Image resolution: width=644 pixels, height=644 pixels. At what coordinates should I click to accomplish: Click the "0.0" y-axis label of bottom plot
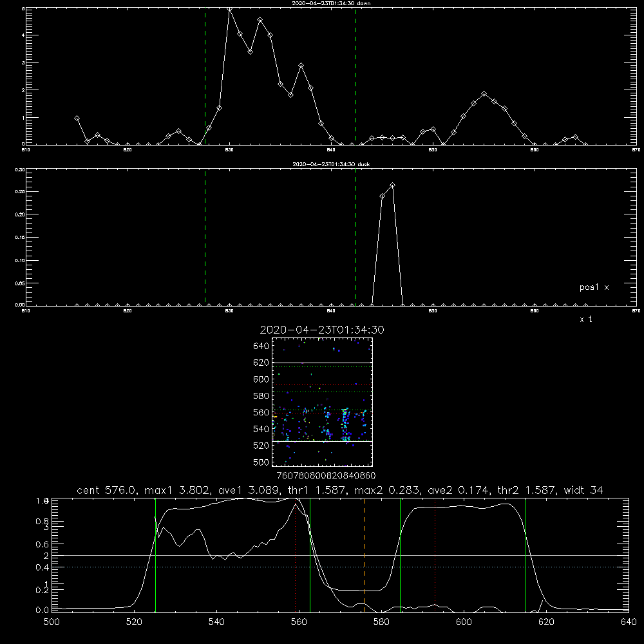(43, 610)
